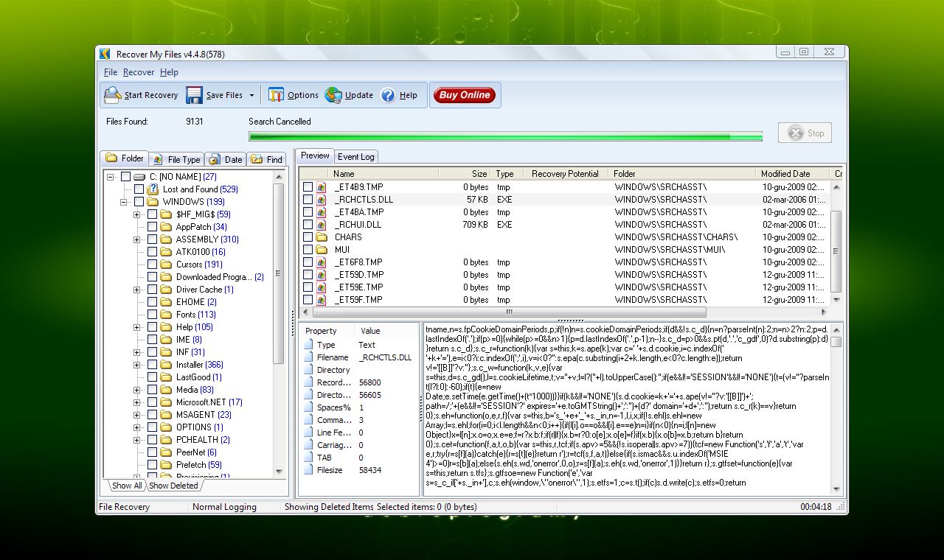Click the _ET59F.TMP file icon
Screen dimensions: 944x560
pos(322,300)
